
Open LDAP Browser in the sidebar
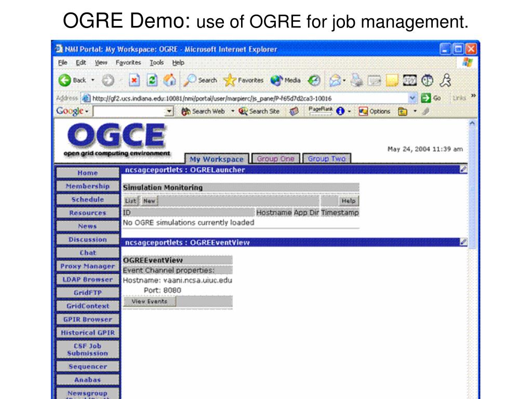coord(88,279)
